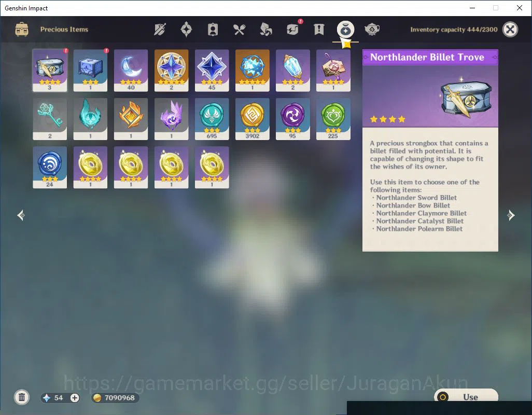
Task: Open the Character Development Items tab
Action: coord(213,30)
